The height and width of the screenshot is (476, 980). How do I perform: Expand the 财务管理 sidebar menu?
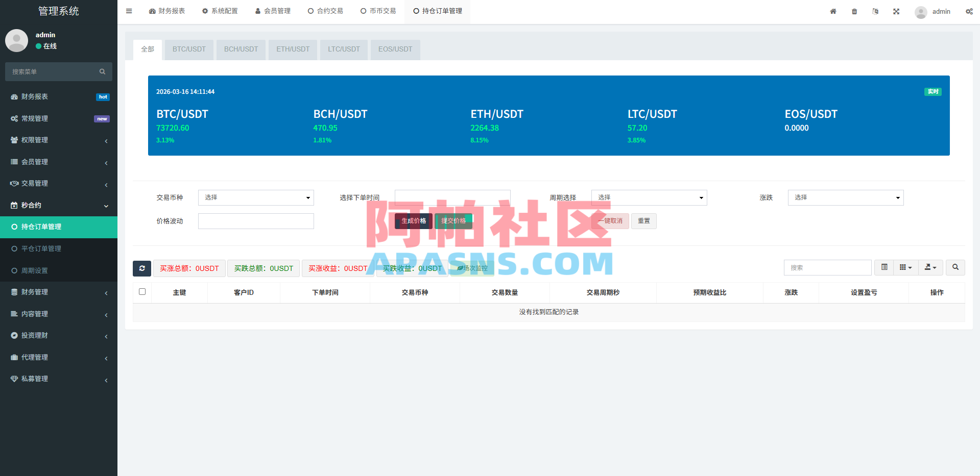[x=59, y=292]
